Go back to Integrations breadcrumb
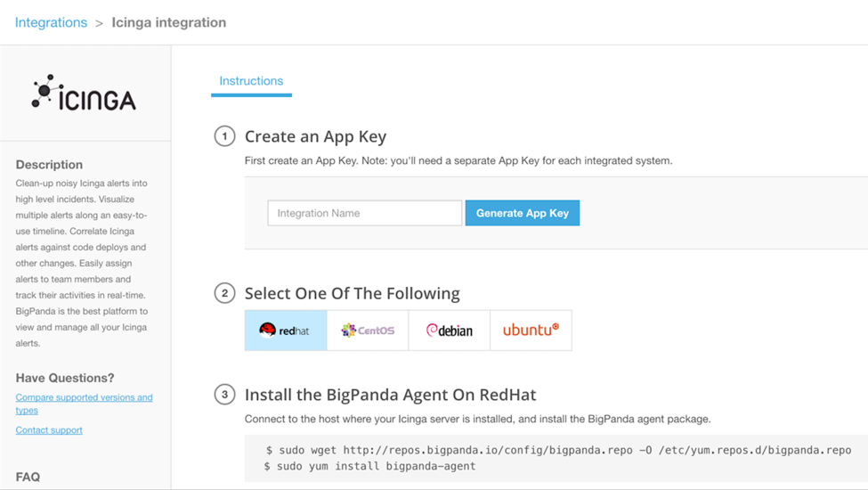 [51, 22]
